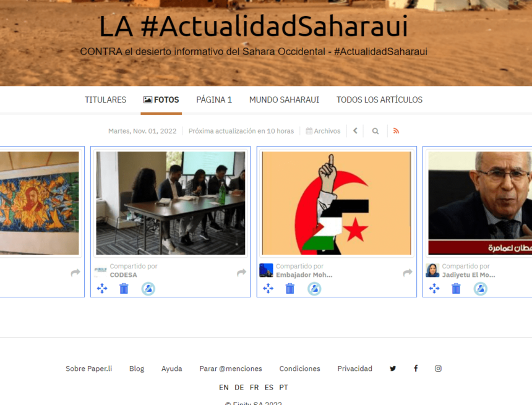Delete the CODESA photo card
The width and height of the screenshot is (532, 405).
click(123, 288)
